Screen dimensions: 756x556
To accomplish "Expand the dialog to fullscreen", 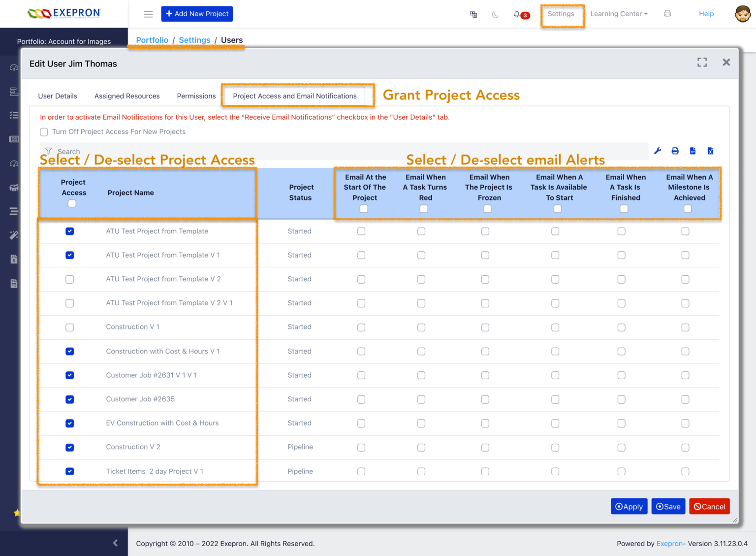I will coord(702,63).
